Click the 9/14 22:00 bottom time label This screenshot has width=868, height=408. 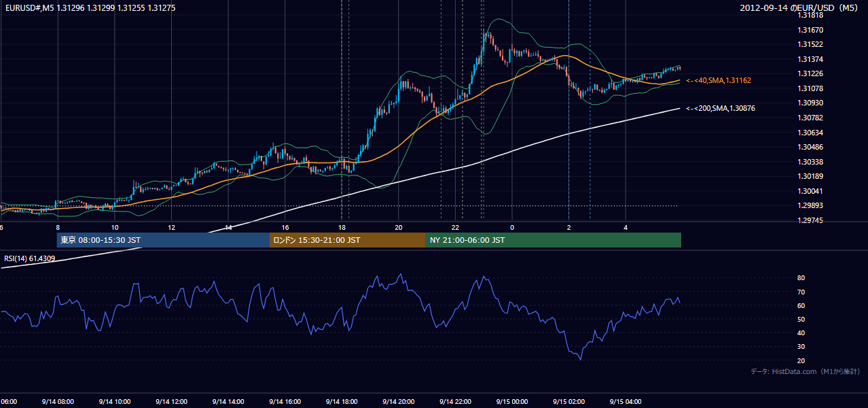coord(455,402)
